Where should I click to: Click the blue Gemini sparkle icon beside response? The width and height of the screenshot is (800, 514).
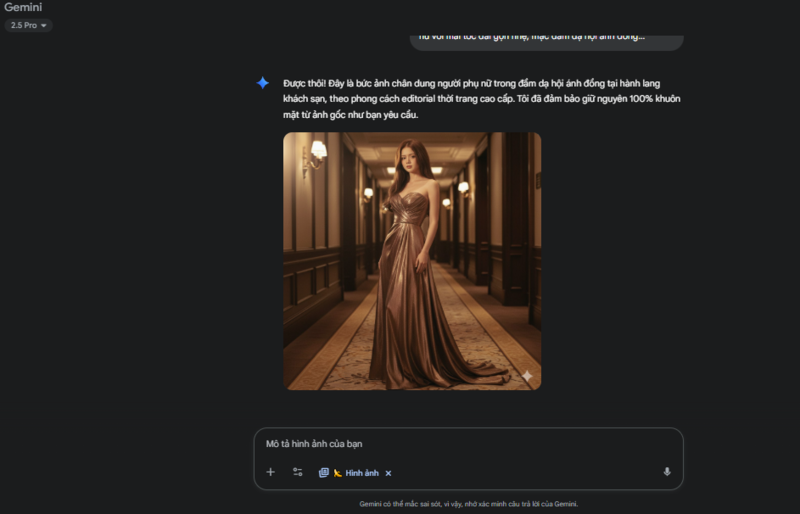262,83
